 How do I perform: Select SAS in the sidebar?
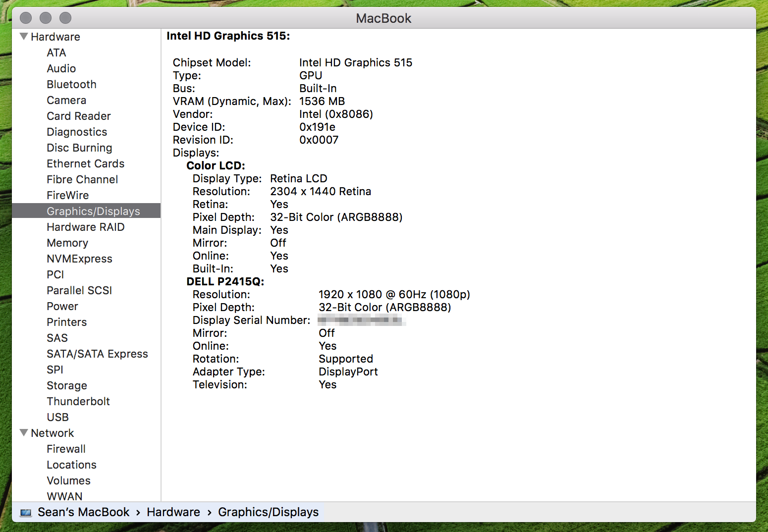click(57, 338)
